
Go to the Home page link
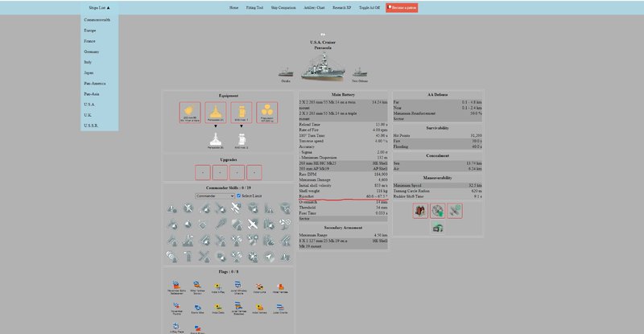coord(233,8)
